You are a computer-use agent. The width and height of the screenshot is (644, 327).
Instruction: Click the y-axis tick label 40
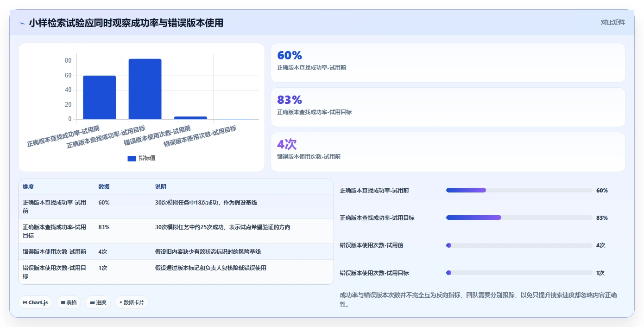pos(68,90)
